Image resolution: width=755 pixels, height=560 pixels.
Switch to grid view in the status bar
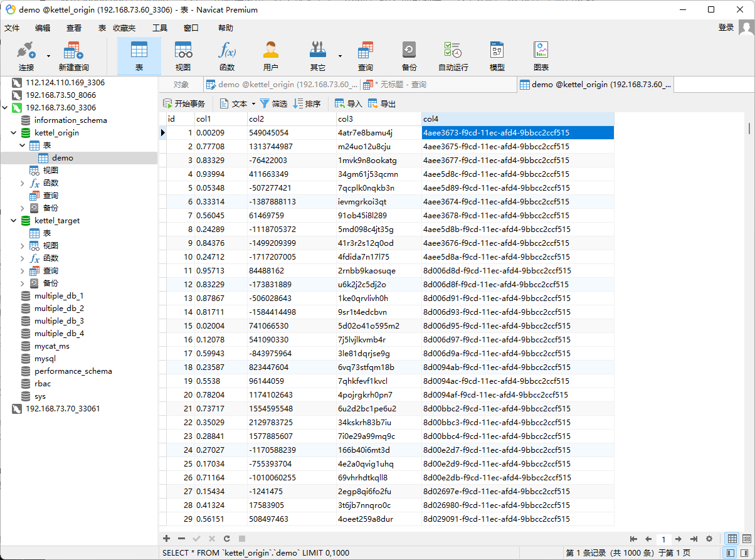732,539
